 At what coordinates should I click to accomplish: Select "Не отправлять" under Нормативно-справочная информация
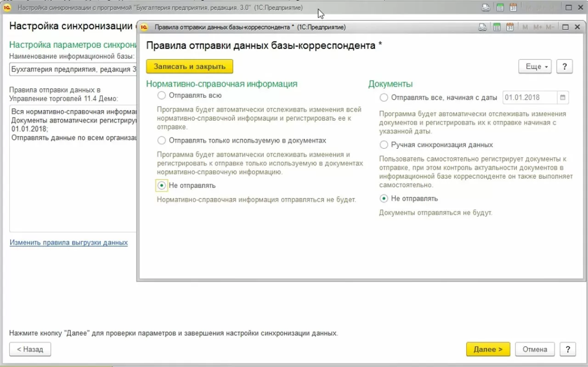(x=161, y=186)
